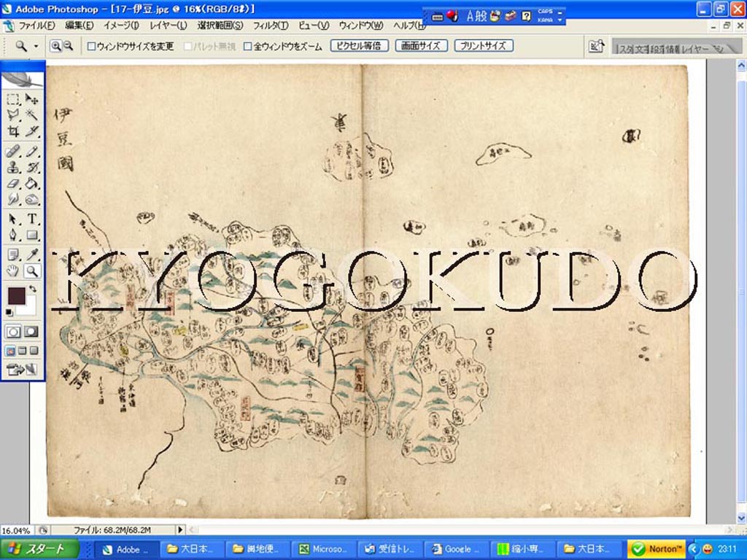Pick the Pencil tool in toolbox
747x560 pixels.
point(32,152)
